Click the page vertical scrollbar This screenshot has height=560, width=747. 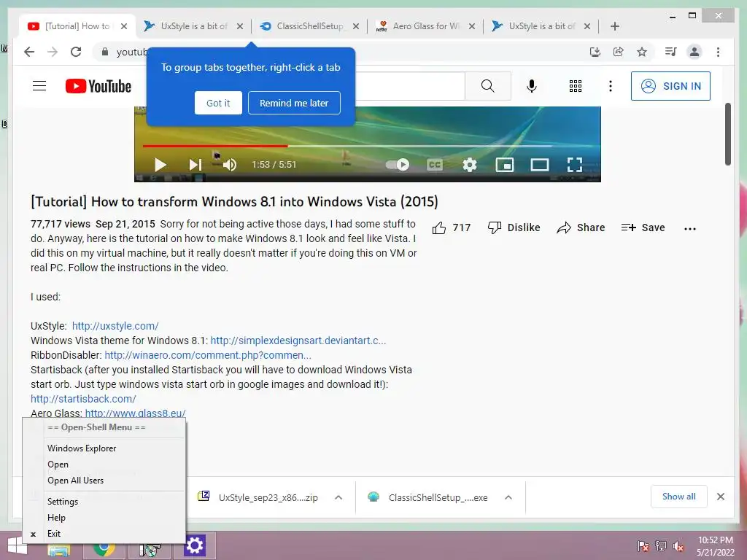pos(727,134)
